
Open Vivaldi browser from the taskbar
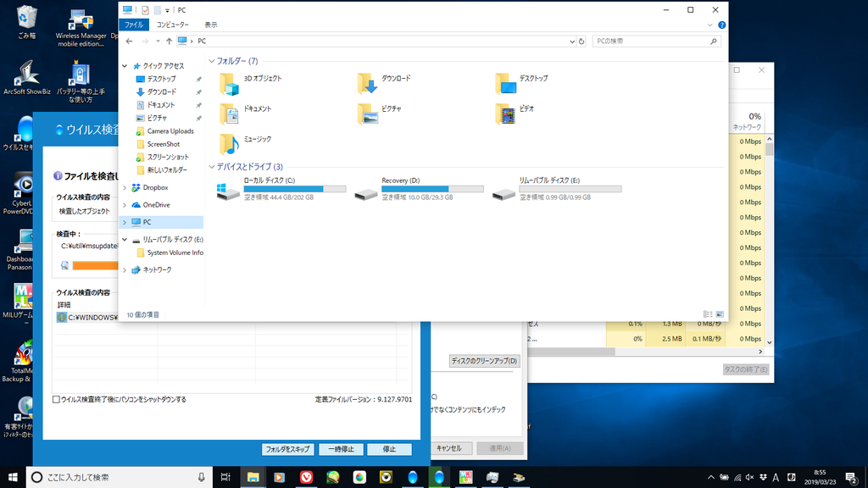click(306, 477)
